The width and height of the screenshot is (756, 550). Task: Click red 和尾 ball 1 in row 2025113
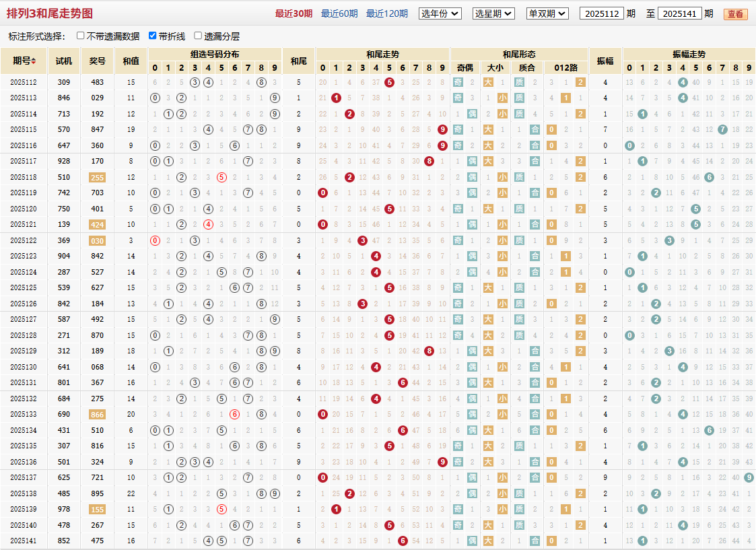click(x=336, y=98)
